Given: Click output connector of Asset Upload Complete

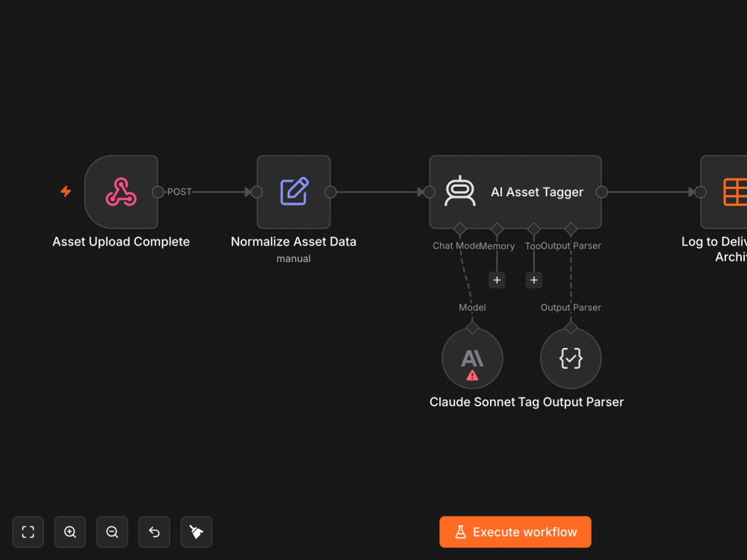Looking at the screenshot, I should 158,192.
